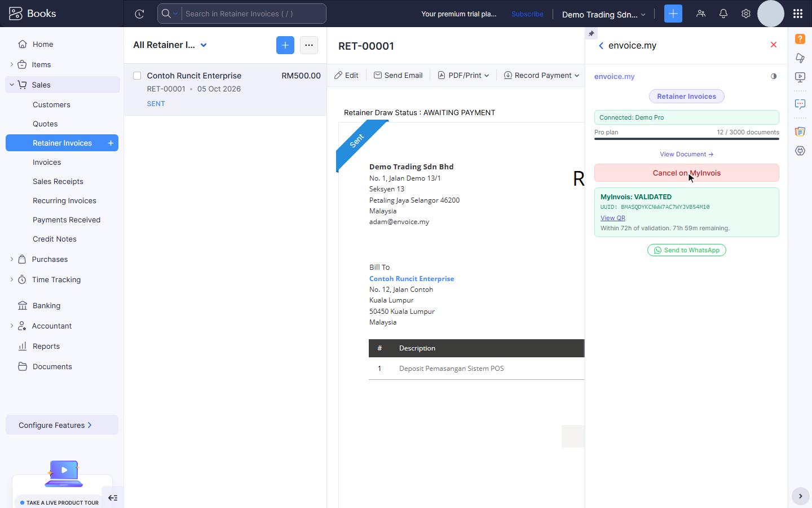Click the document usage progress bar
This screenshot has height=508, width=812.
pyautogui.click(x=687, y=139)
